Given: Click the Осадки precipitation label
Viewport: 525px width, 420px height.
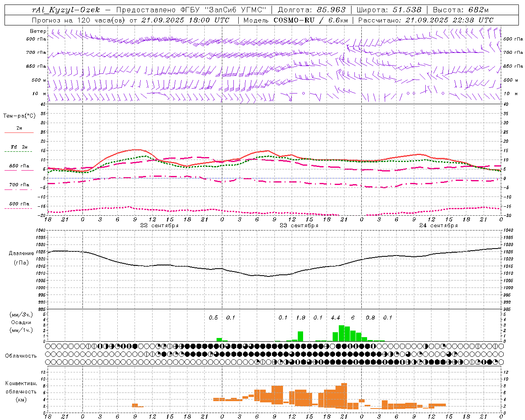Looking at the screenshot, I should 21,322.
